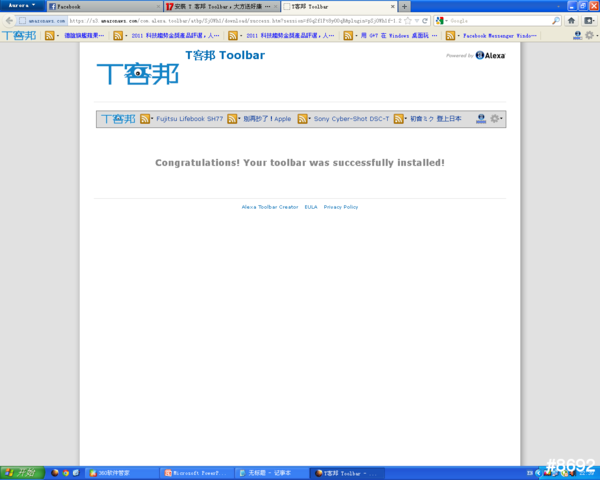Click the Alexa icon in the toolbar preview
The height and width of the screenshot is (480, 600).
(x=481, y=119)
